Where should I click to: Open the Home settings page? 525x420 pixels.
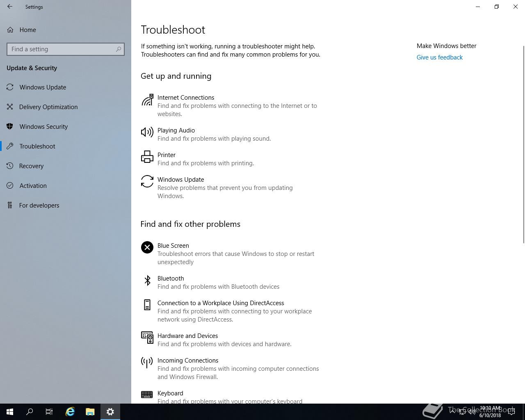[66, 30]
